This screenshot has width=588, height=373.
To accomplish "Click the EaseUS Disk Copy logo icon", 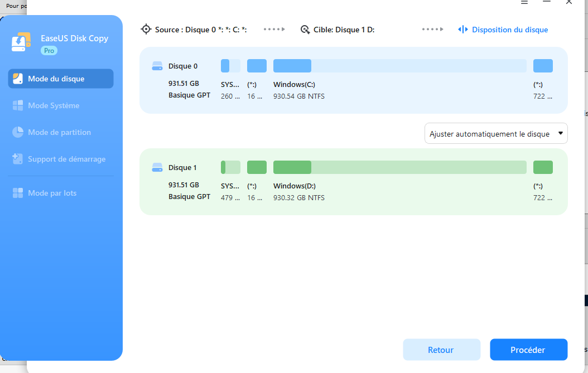I will pyautogui.click(x=21, y=42).
